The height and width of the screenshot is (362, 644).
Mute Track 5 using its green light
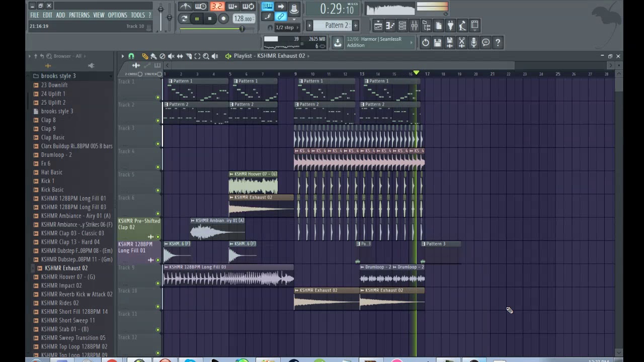[x=157, y=190]
